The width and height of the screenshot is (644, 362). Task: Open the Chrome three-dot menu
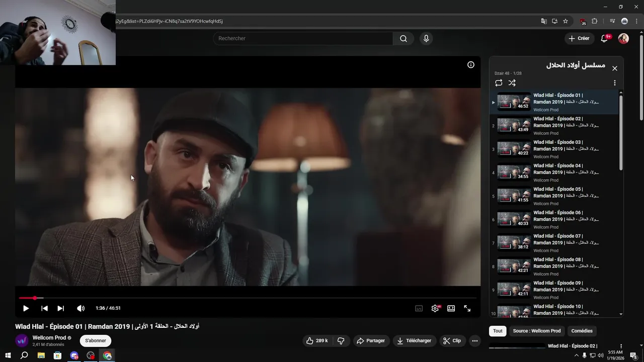coord(636,21)
